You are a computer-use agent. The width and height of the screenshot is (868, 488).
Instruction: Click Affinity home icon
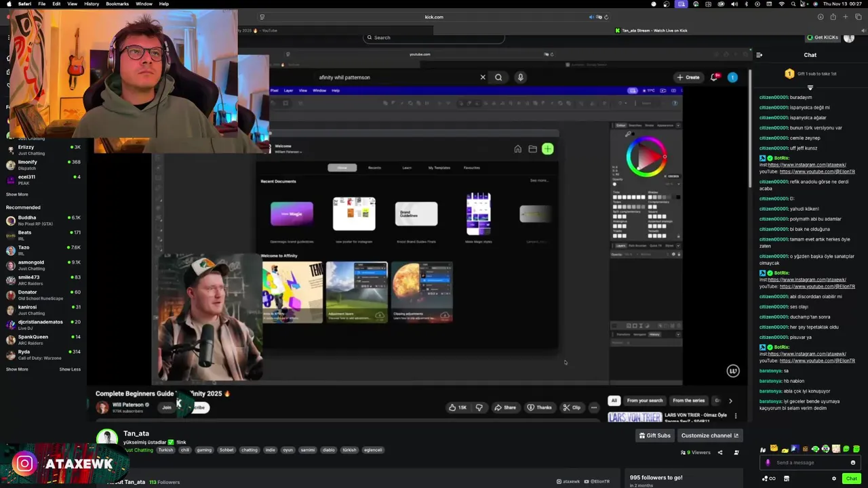(517, 149)
